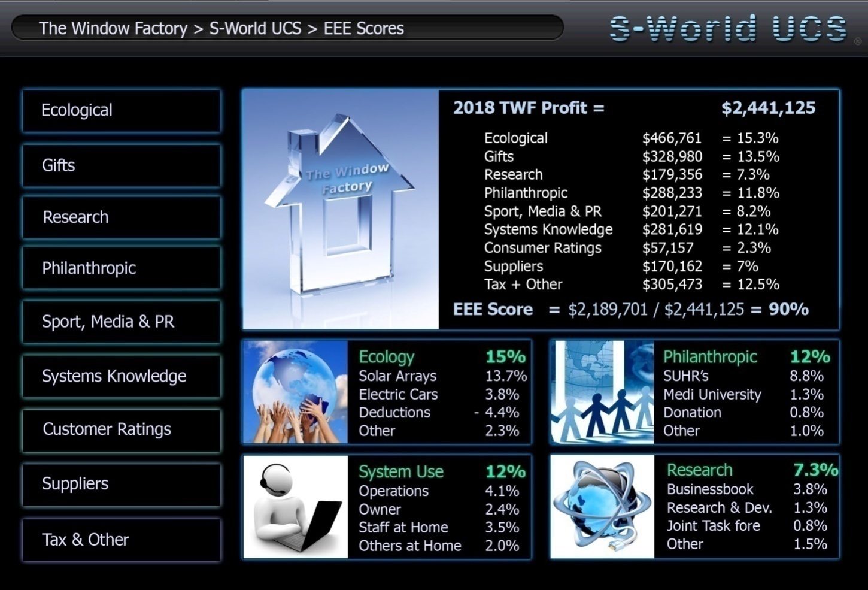Click the glass house Window Factory image
Screen dimensions: 868x590
coord(340,209)
